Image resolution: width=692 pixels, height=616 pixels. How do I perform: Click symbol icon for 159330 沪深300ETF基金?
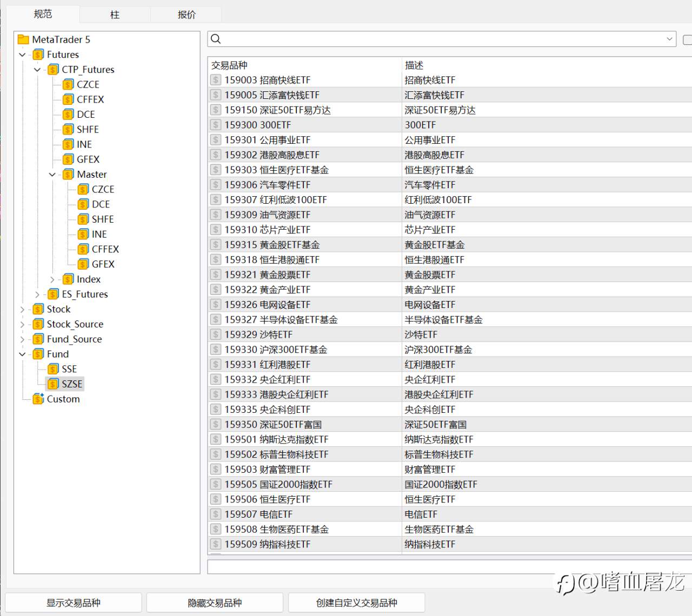[x=216, y=350]
